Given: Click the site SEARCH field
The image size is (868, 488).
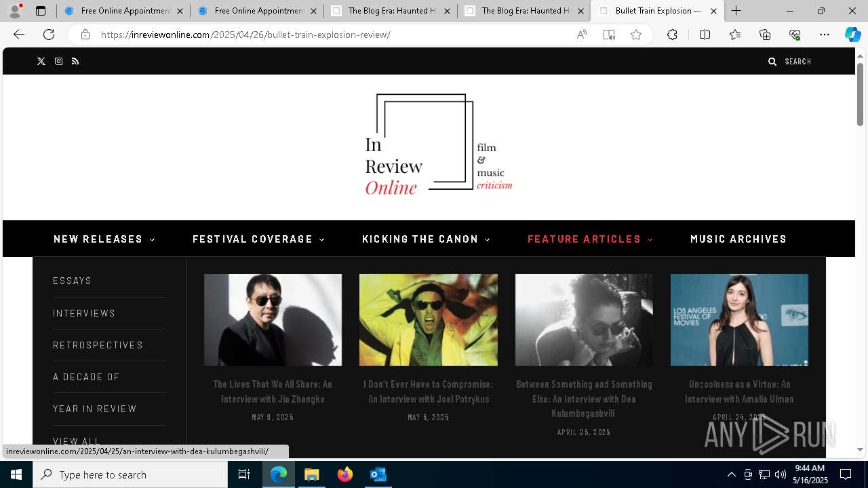Looking at the screenshot, I should pyautogui.click(x=797, y=62).
